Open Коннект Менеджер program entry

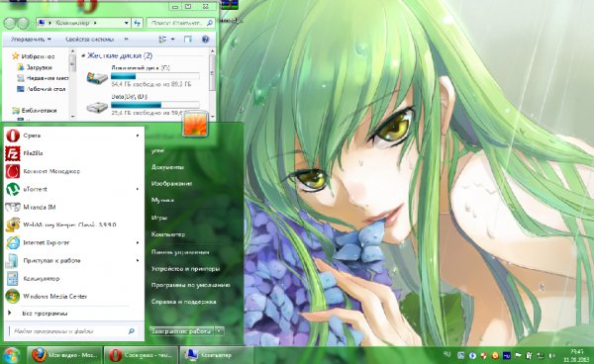(72, 171)
